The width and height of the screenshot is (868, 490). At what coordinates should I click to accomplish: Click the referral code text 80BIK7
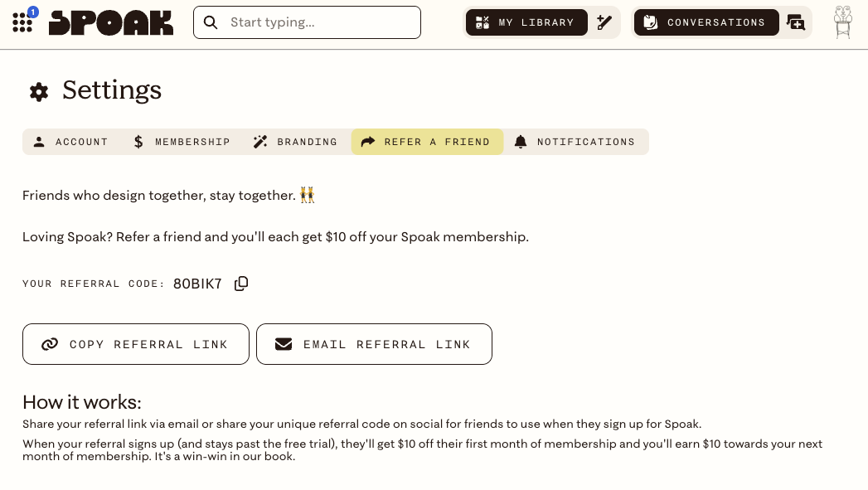click(x=197, y=284)
